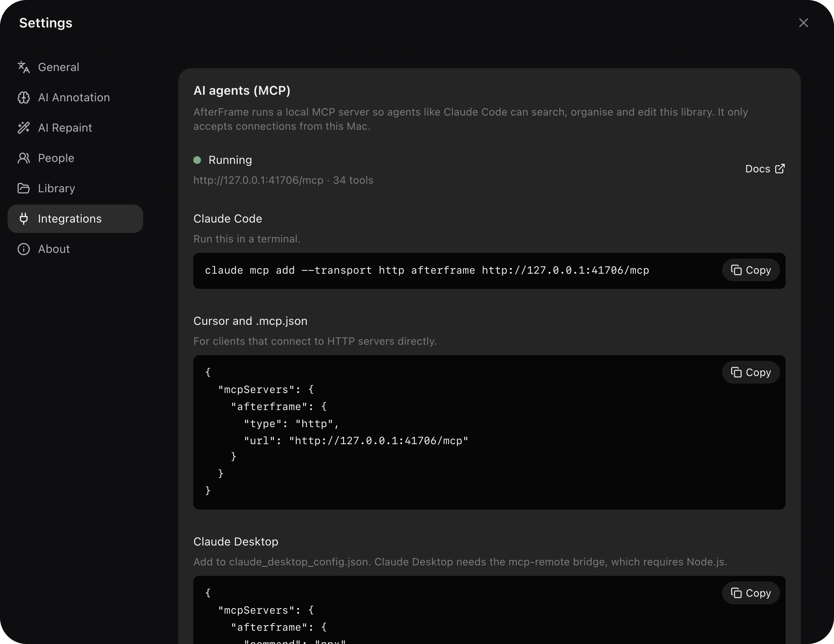The image size is (834, 644).
Task: Click the Claude Desktop section heading
Action: [x=236, y=542]
